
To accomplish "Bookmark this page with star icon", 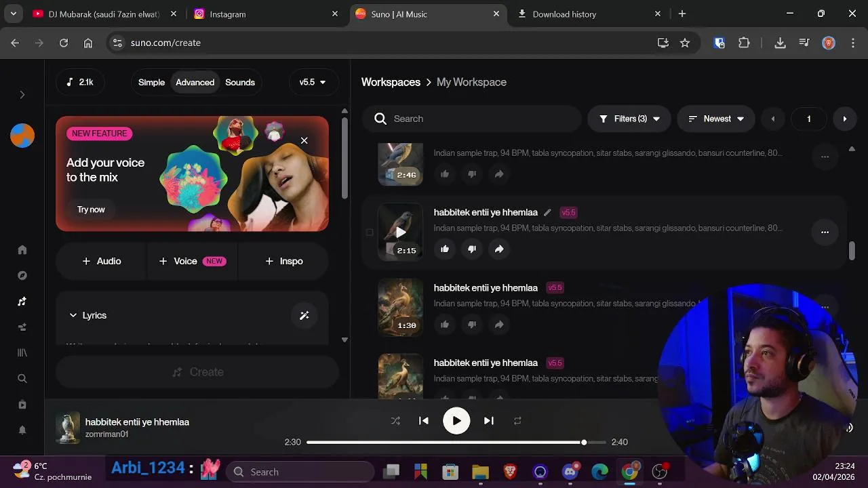I will [x=685, y=43].
